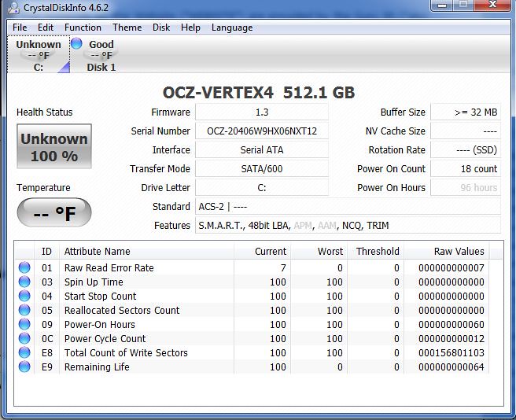Image resolution: width=516 pixels, height=420 pixels.
Task: Click status orb for Reallocated Sectors Count
Action: pyautogui.click(x=24, y=310)
